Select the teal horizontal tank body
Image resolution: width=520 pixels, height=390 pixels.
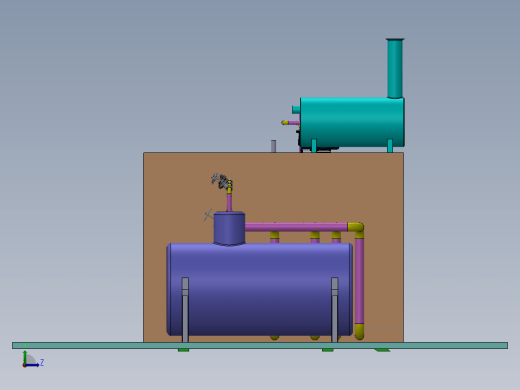(x=352, y=122)
